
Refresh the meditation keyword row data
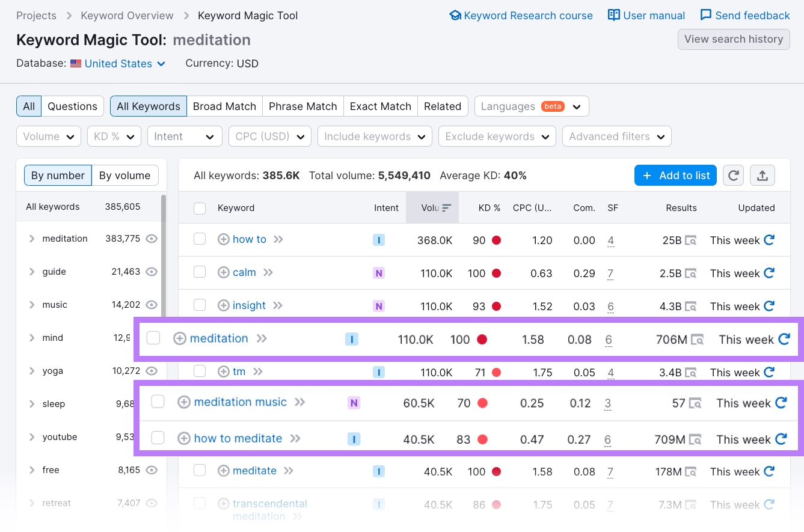tap(784, 339)
